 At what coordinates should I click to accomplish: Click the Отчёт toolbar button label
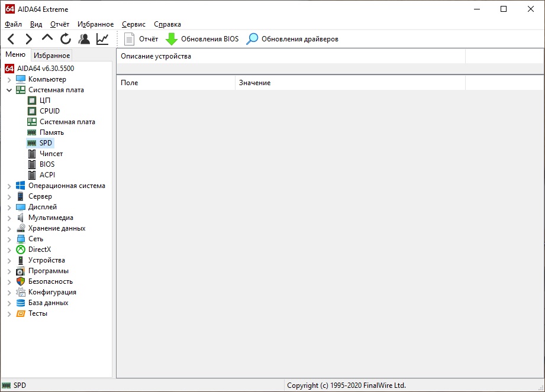coord(149,39)
